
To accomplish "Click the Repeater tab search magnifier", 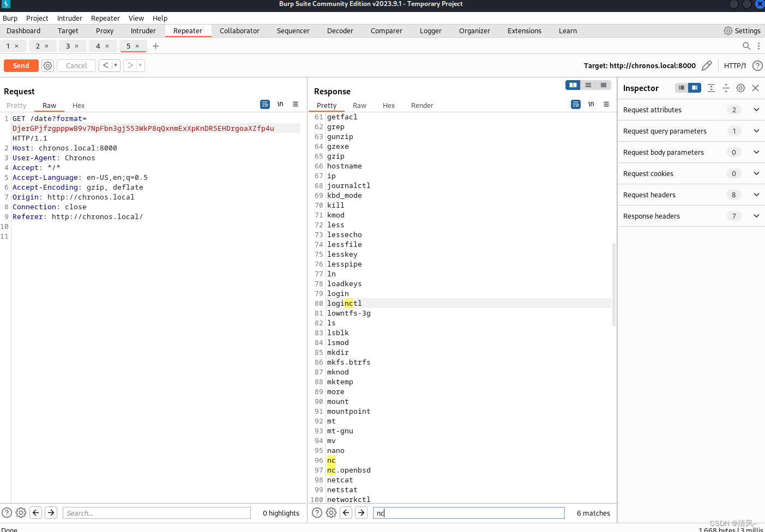I will tap(746, 46).
